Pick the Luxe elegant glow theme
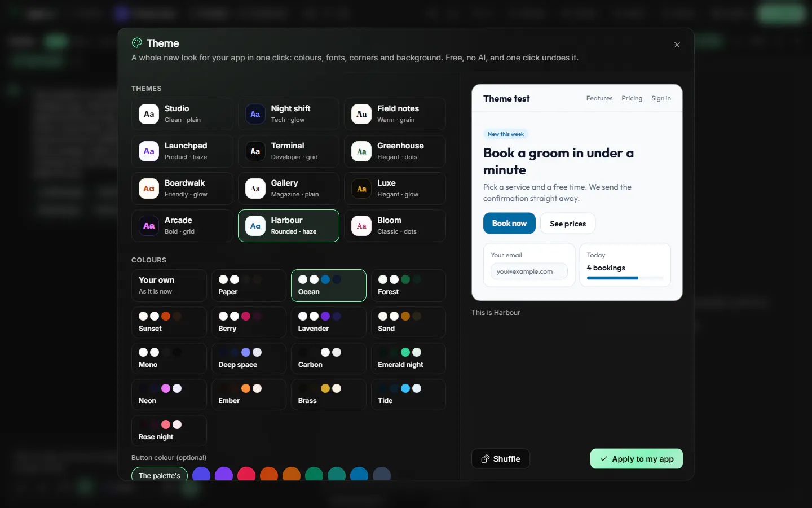The height and width of the screenshot is (508, 812). (x=395, y=189)
